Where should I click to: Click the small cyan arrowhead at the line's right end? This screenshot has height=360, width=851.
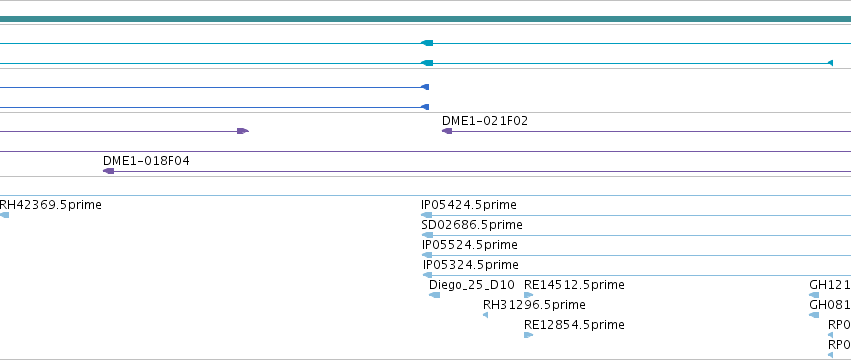(x=830, y=64)
